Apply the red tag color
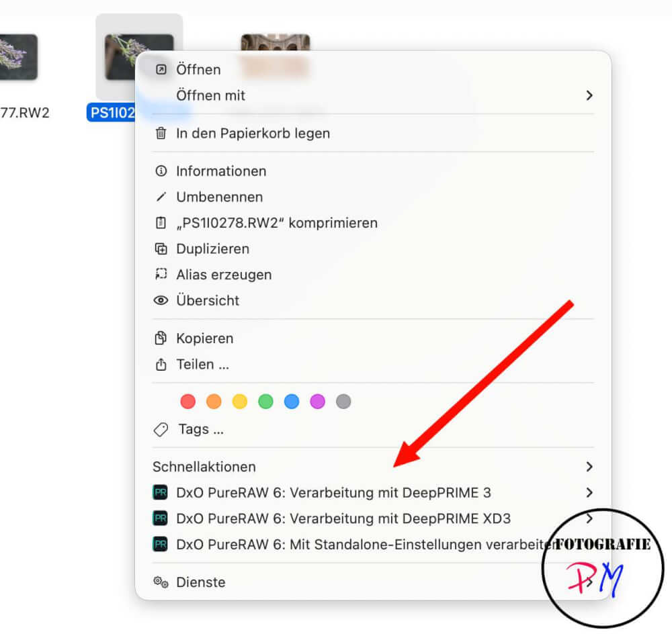 pos(187,402)
